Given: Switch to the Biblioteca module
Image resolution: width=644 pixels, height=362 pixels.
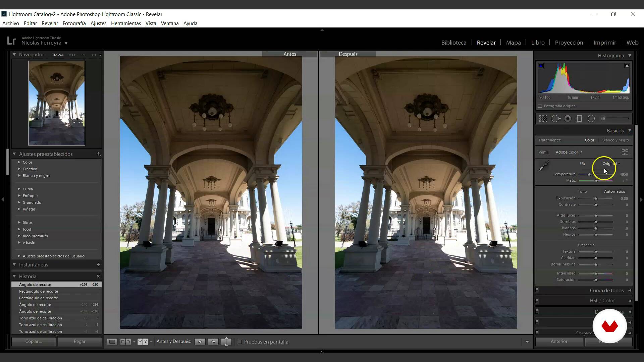Looking at the screenshot, I should point(453,43).
